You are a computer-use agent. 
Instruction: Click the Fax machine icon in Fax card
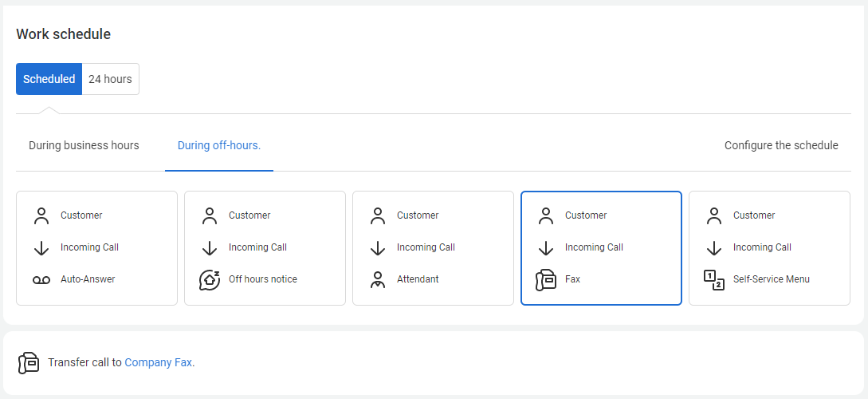(546, 280)
